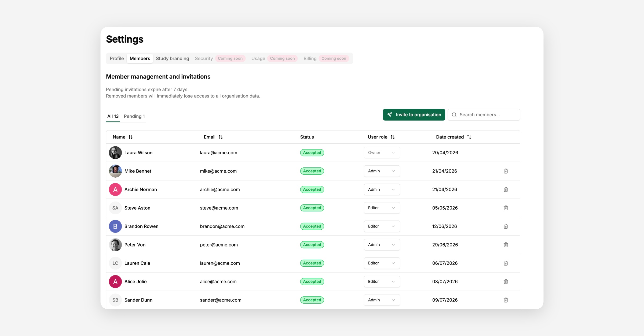
Task: Expand Steve Aston's Editor role dropdown
Action: (x=382, y=208)
